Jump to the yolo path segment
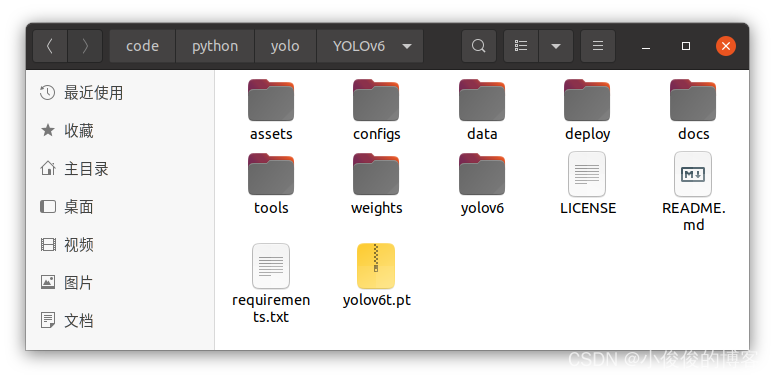This screenshot has width=775, height=379. [x=285, y=46]
